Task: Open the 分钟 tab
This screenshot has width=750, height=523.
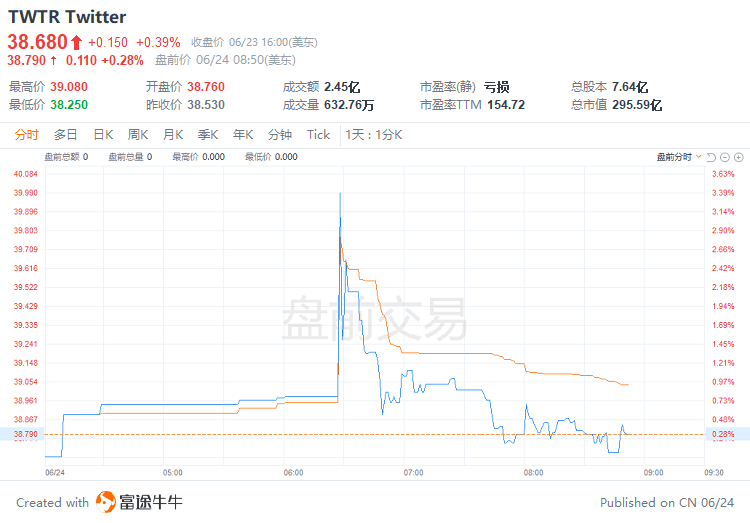Action: click(x=280, y=135)
